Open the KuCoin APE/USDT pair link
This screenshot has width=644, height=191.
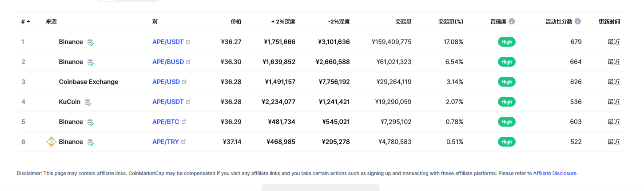168,102
